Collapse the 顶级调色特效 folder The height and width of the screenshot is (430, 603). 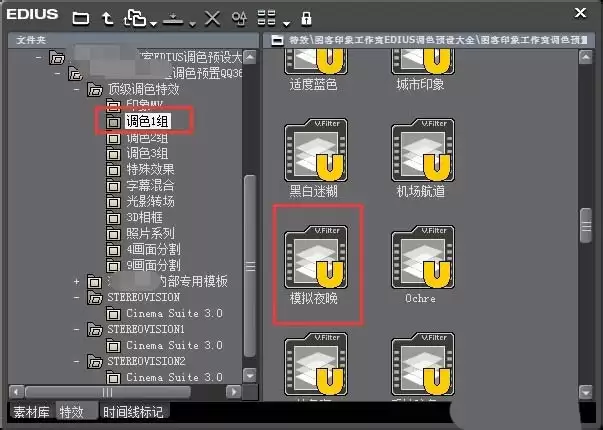coord(77,90)
